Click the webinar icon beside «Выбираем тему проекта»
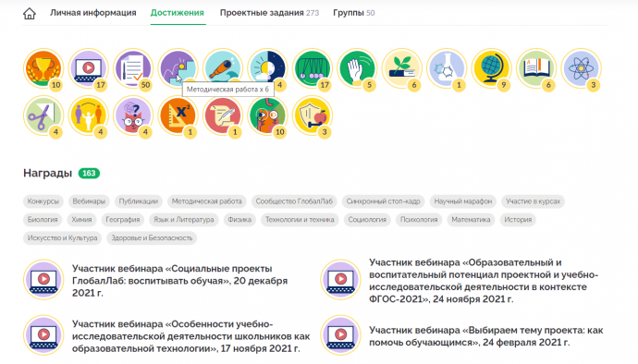This screenshot has height=364, width=638. [340, 335]
